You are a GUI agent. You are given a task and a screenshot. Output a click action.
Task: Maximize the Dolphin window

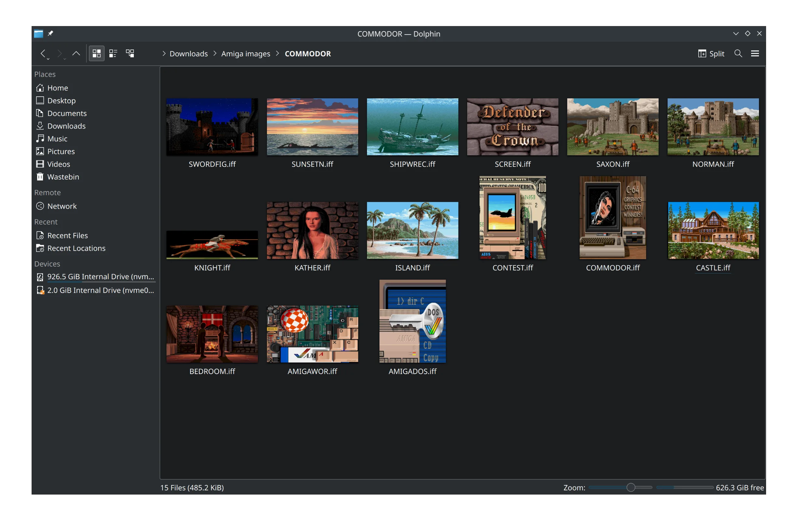click(748, 33)
